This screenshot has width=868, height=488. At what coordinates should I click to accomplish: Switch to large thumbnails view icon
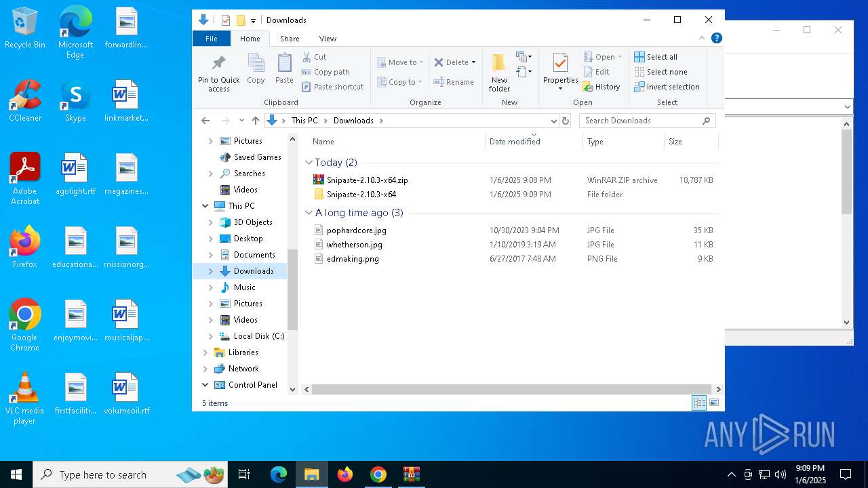point(714,403)
